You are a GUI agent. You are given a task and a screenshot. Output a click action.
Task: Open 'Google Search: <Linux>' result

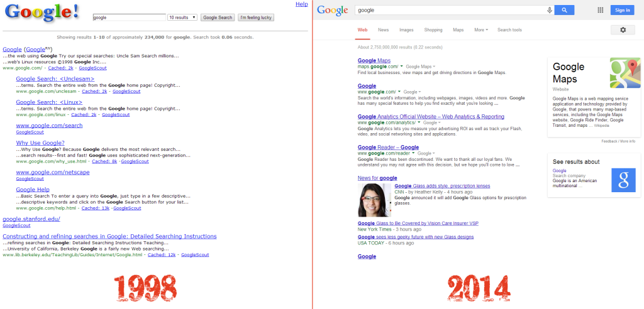[49, 102]
